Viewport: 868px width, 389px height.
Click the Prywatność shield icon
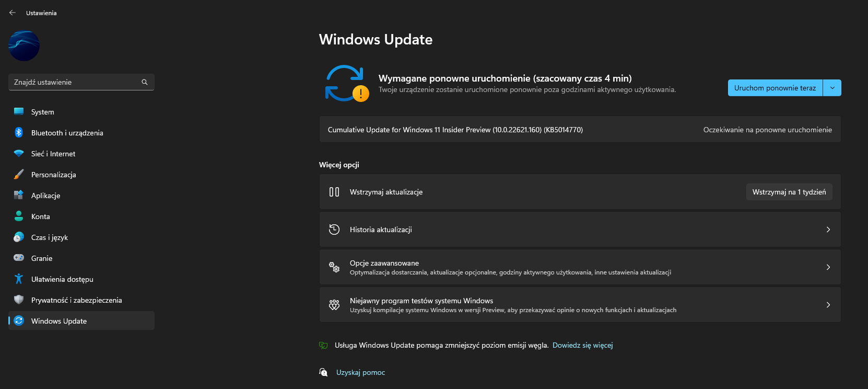19,300
